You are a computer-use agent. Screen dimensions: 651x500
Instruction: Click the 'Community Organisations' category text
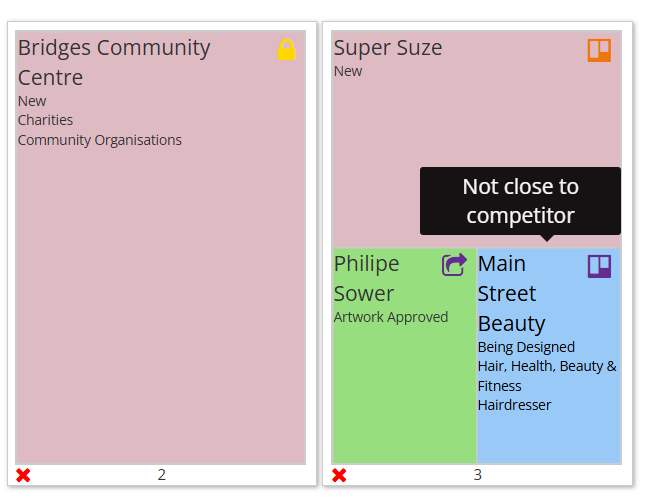99,140
